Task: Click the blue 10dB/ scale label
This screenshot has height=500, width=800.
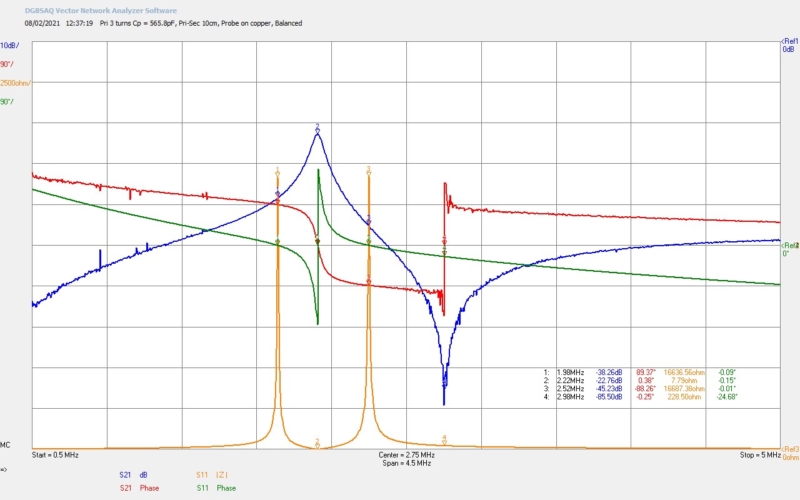Action: [10, 45]
